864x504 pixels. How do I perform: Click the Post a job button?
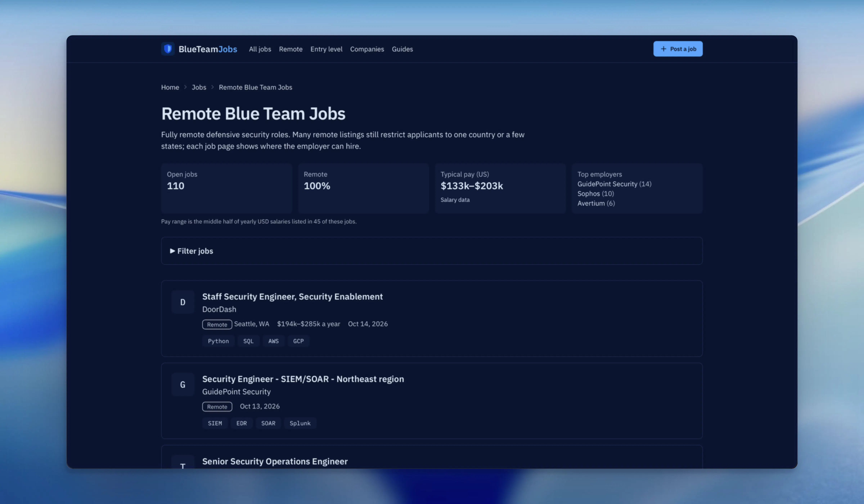[x=678, y=49]
